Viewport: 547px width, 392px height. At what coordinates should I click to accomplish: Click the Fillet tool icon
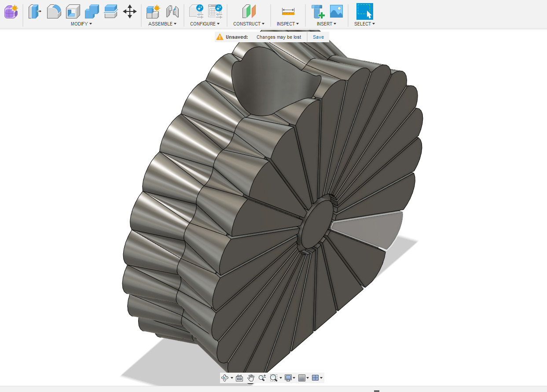(54, 11)
